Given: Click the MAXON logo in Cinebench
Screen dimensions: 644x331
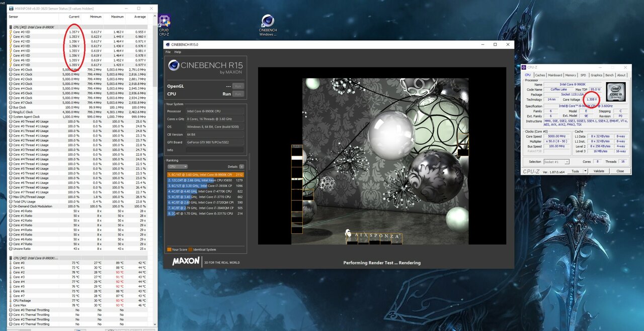Looking at the screenshot, I should pyautogui.click(x=186, y=261).
